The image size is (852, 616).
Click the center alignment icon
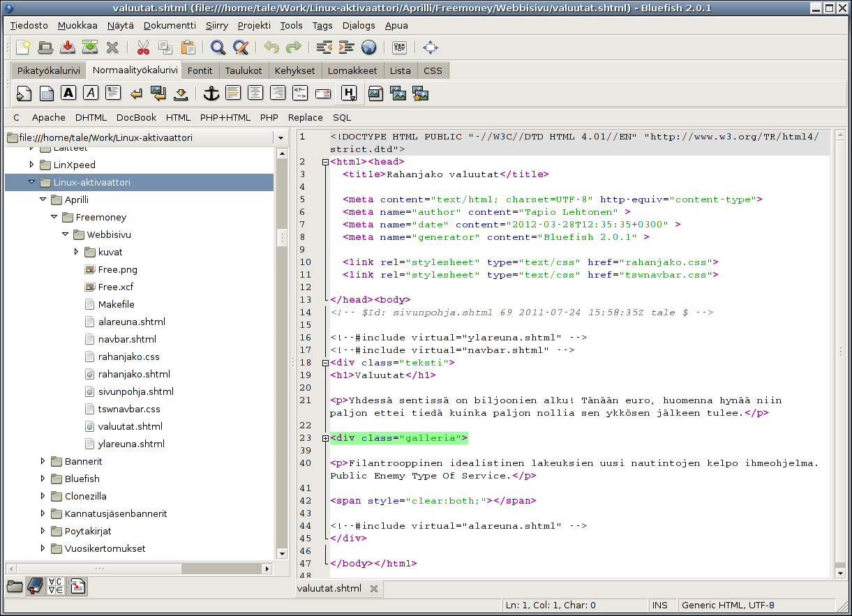click(x=255, y=93)
